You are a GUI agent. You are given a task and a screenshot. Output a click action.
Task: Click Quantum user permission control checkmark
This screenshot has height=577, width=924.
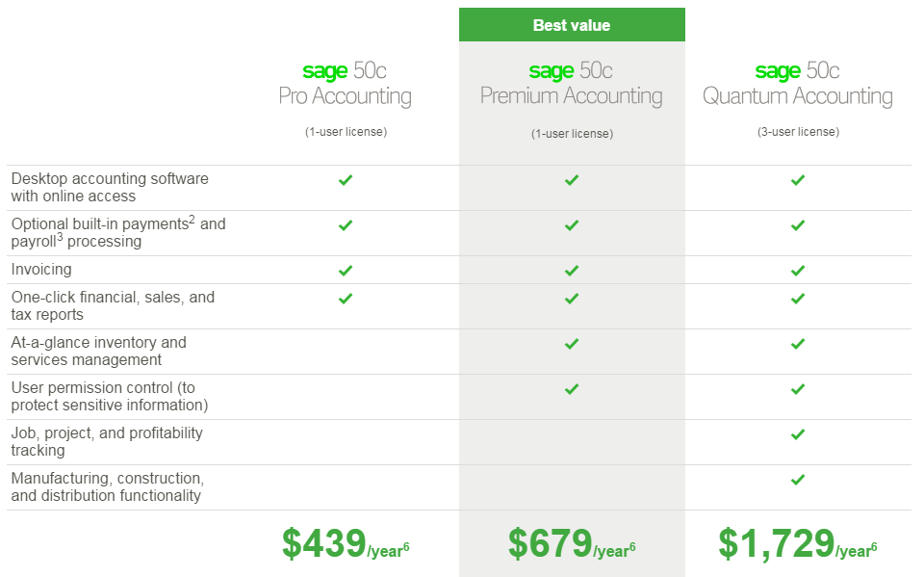(x=798, y=389)
